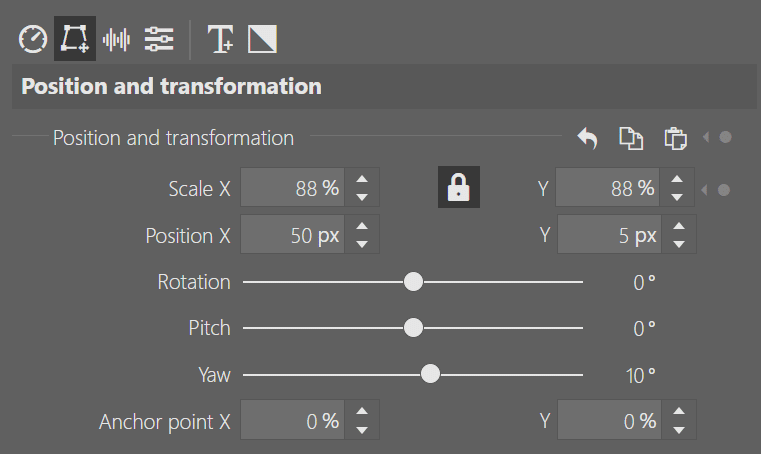
Task: Copy the transformation settings
Action: [x=631, y=138]
